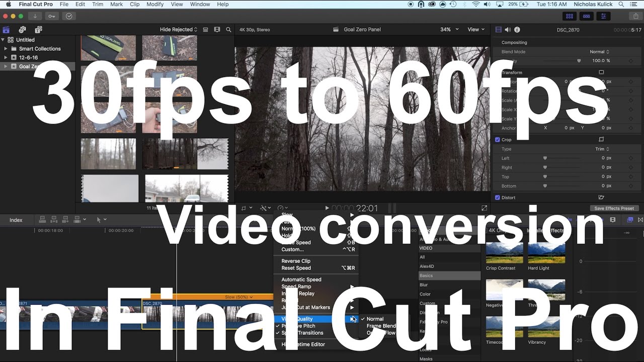Show or hide the Inspector sliders button
The height and width of the screenshot is (362, 644).
tap(603, 16)
